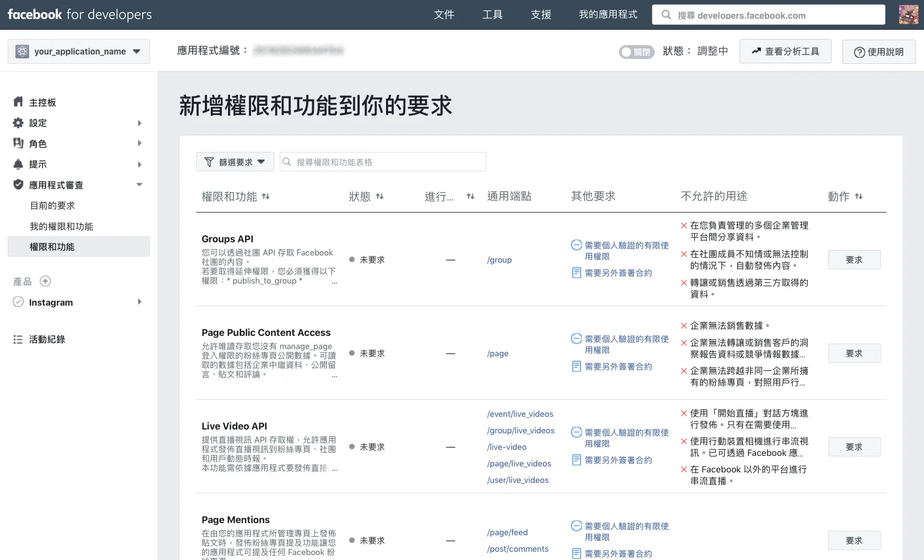Request Live Video API 要求 button
This screenshot has height=560, width=924.
point(854,447)
